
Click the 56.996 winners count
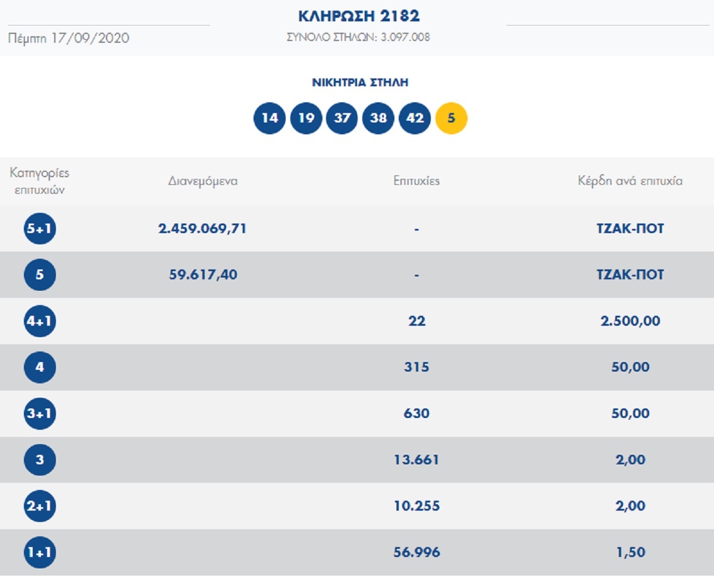click(416, 553)
